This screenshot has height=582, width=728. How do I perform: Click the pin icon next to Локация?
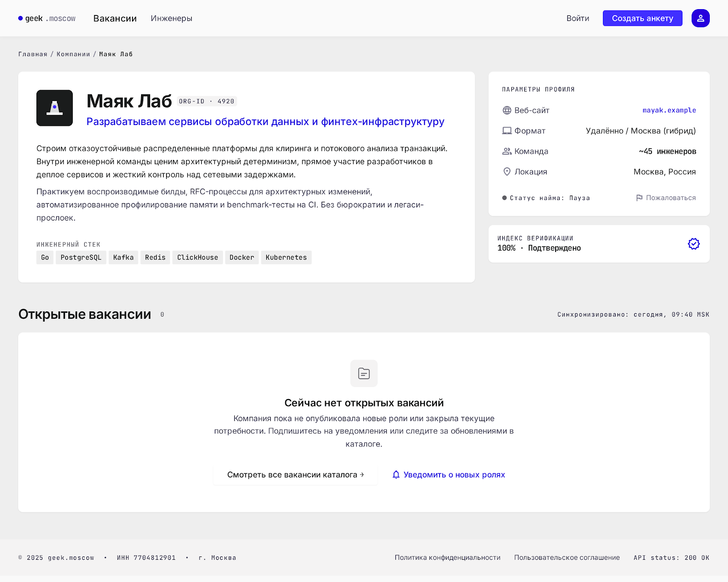[x=507, y=172]
